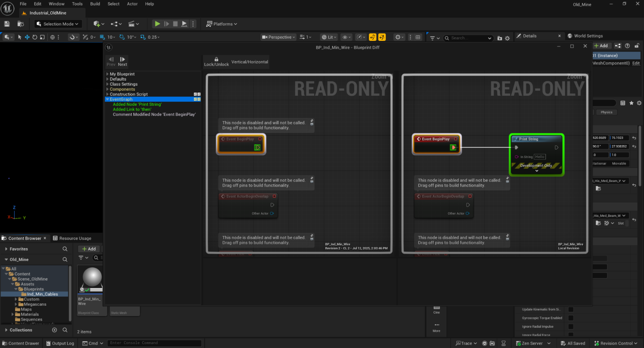Select the Megascans folder
644x348 pixels.
35,304
